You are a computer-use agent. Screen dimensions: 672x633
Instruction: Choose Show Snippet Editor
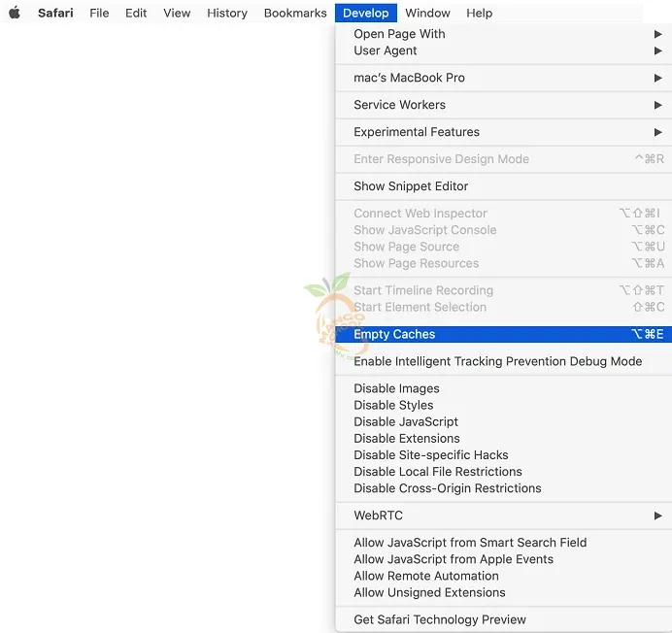pyautogui.click(x=504, y=186)
